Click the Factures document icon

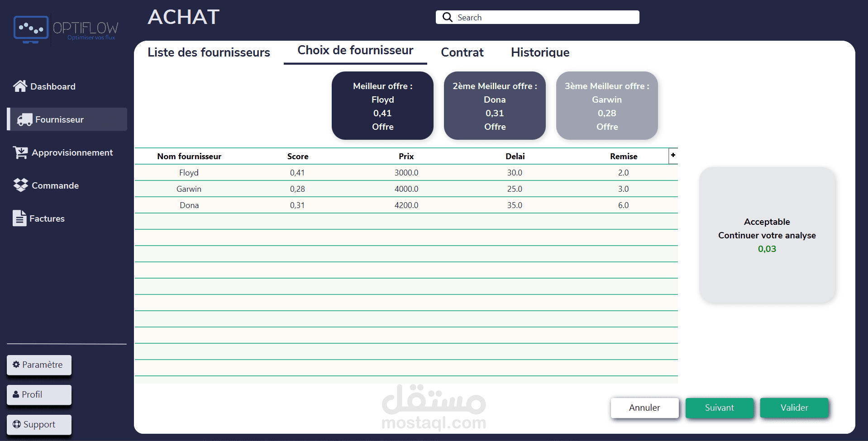[19, 218]
